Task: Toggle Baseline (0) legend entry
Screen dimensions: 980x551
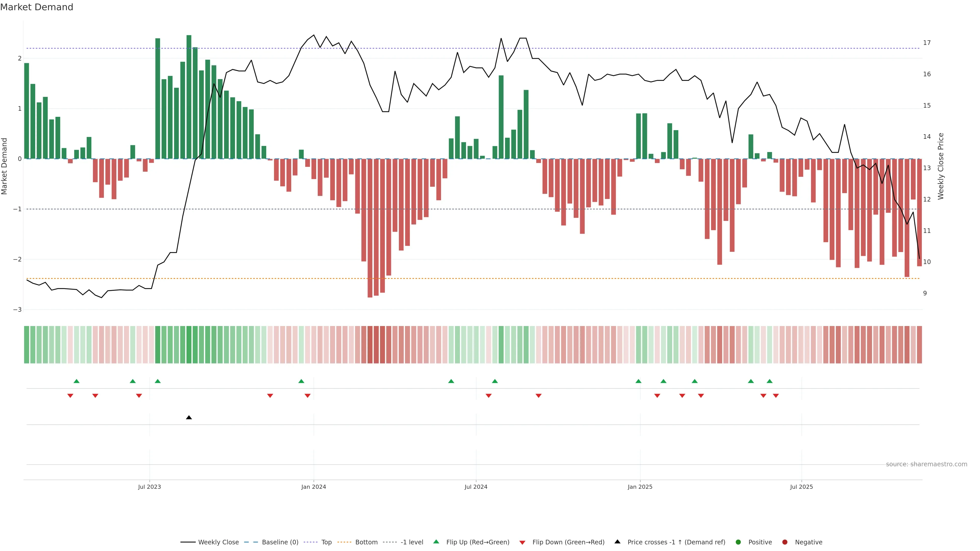Action: point(280,542)
